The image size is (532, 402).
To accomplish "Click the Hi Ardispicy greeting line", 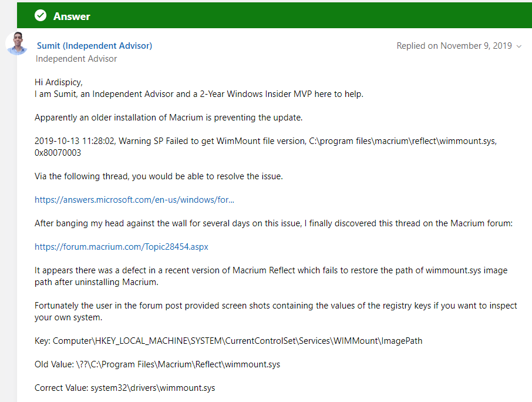I will (59, 82).
